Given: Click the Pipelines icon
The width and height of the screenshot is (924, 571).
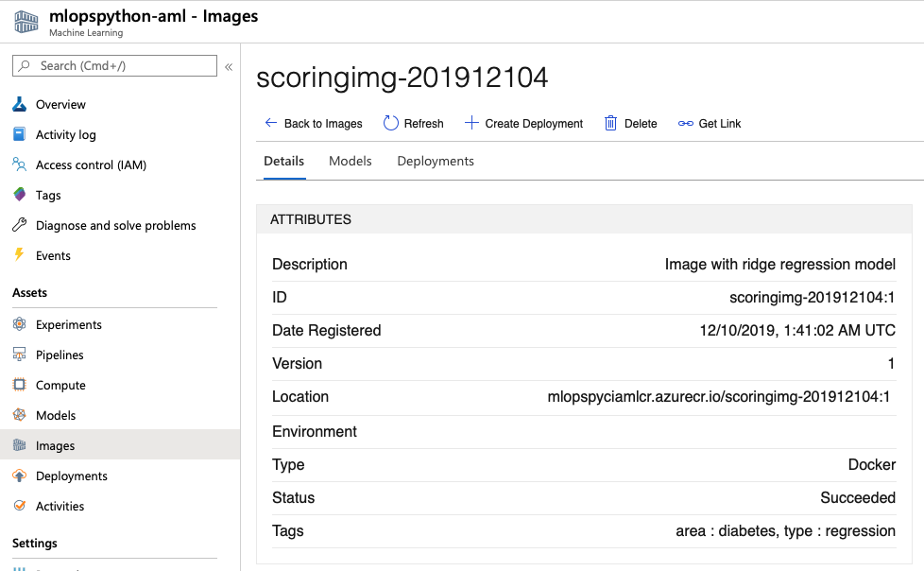Looking at the screenshot, I should 20,354.
